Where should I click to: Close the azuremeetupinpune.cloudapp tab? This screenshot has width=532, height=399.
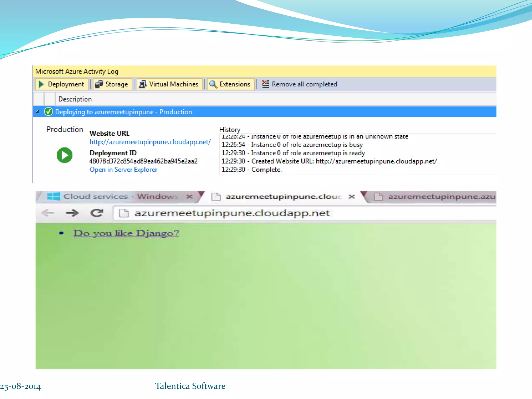point(352,197)
